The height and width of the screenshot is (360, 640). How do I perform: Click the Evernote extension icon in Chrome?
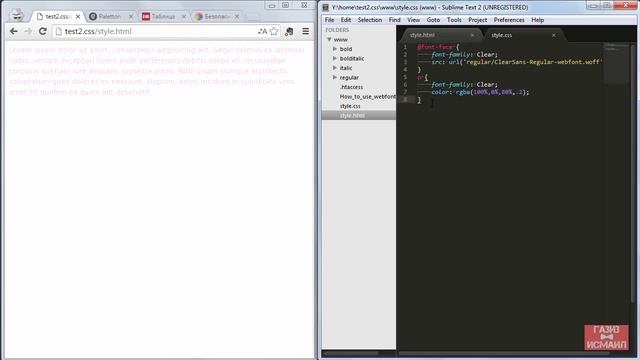tap(289, 31)
